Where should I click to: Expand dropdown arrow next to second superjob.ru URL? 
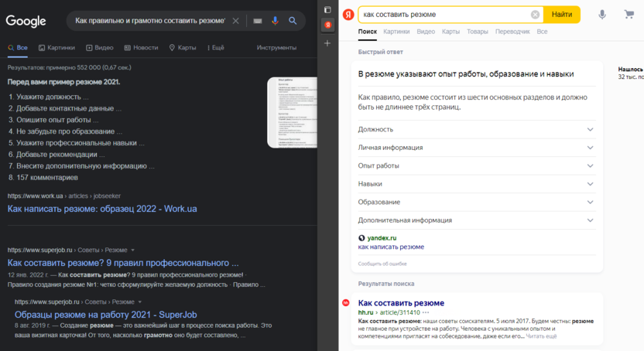click(x=139, y=302)
